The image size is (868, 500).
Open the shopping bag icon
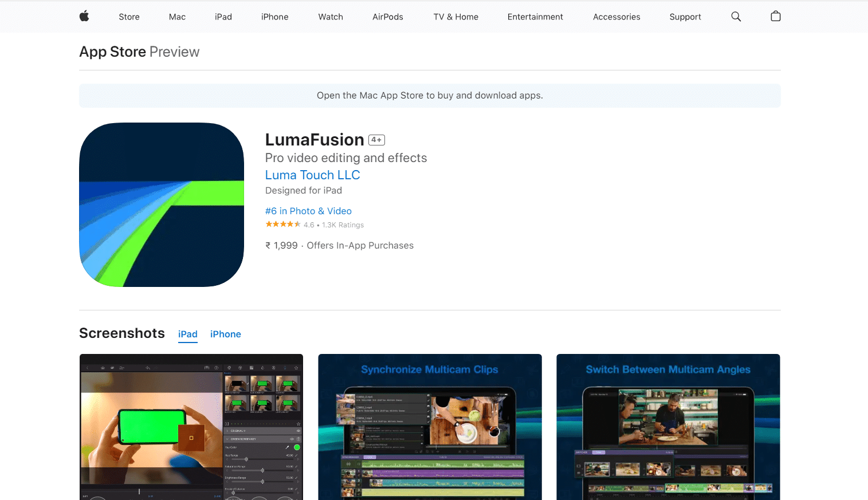pos(776,16)
